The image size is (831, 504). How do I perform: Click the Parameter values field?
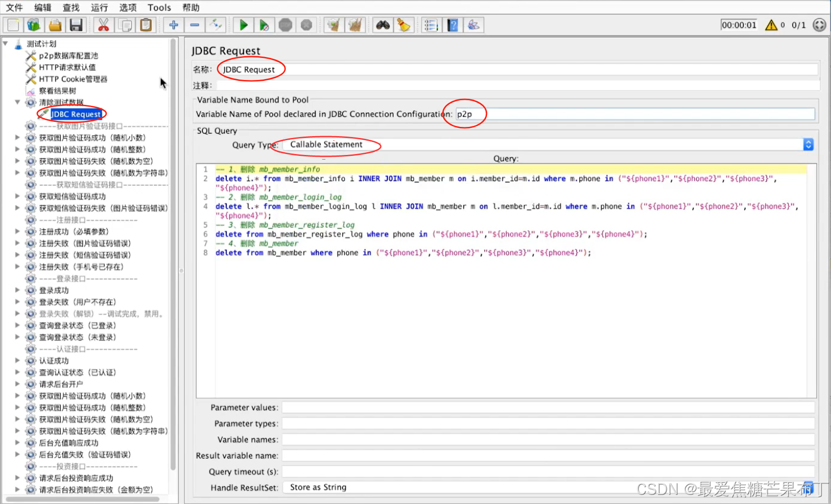point(548,407)
